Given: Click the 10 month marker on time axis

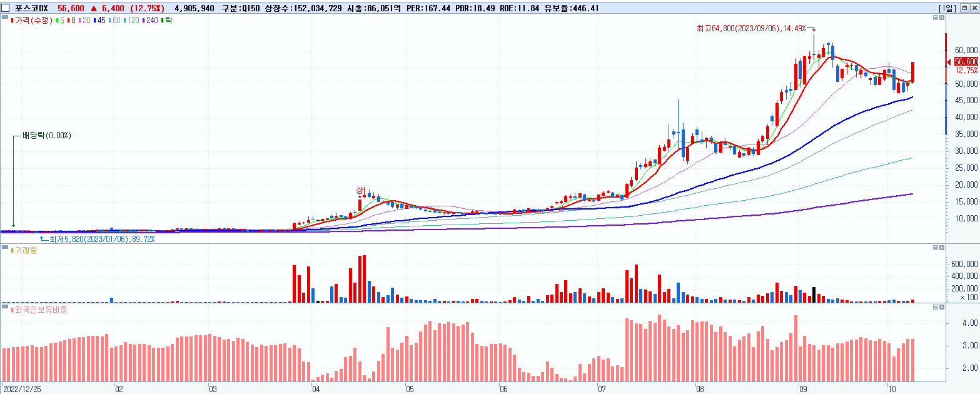Looking at the screenshot, I should click(893, 388).
